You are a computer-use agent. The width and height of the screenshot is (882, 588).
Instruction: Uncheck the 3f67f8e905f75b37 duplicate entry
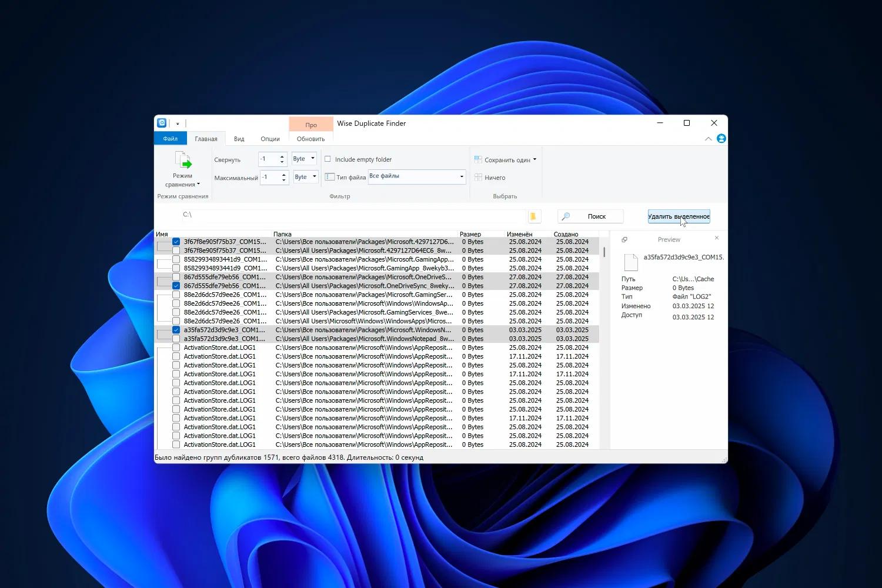(x=176, y=241)
